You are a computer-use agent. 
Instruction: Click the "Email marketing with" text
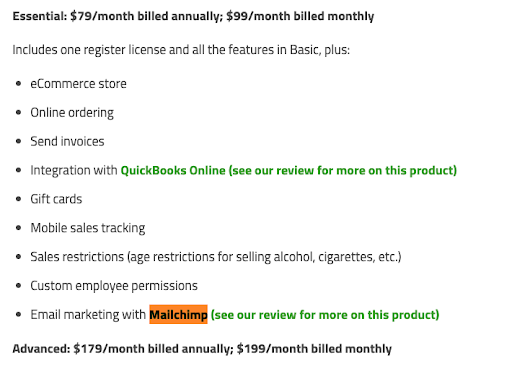pos(88,315)
